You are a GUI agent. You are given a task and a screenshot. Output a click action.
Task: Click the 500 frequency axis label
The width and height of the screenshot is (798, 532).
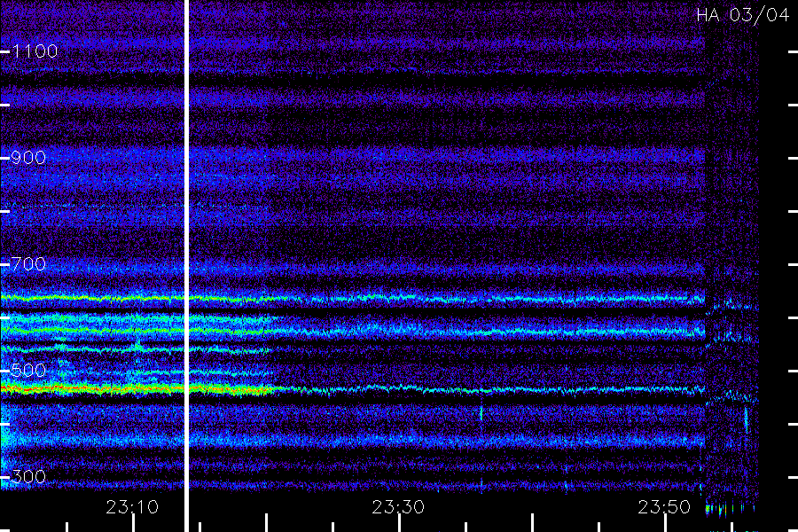tap(28, 370)
